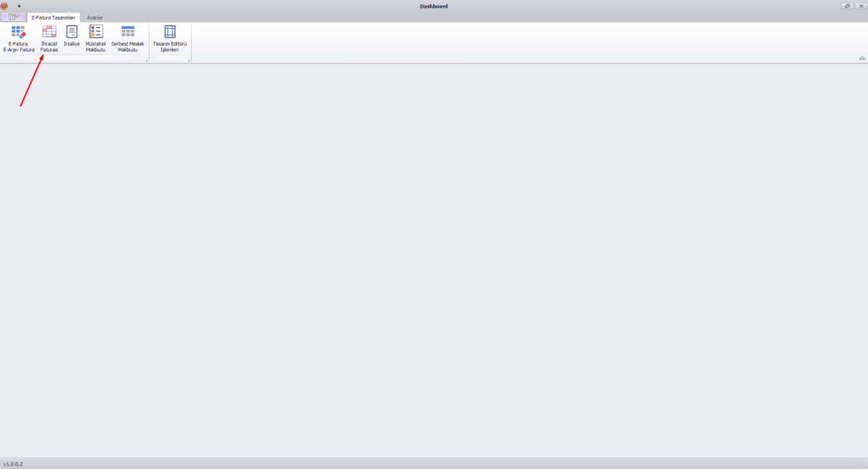Choose the Müstahsil Makbuzu icon

pyautogui.click(x=95, y=38)
